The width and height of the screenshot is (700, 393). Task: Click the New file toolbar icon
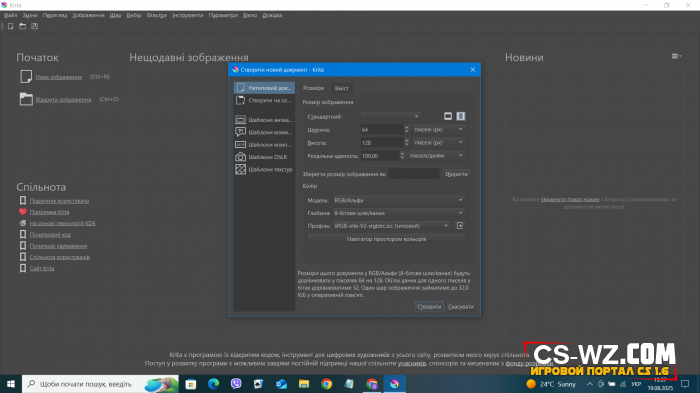11,26
